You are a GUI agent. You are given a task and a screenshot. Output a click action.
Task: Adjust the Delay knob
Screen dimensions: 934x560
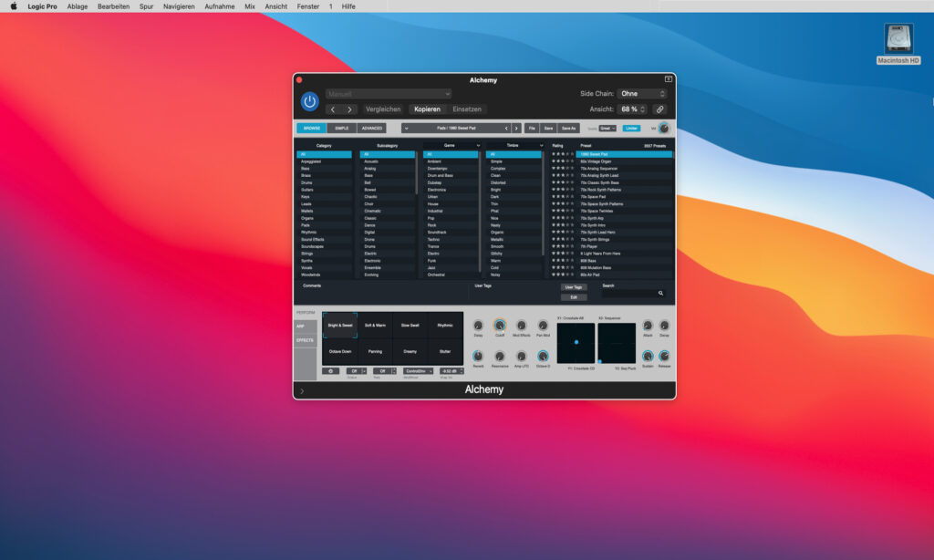[x=478, y=326]
